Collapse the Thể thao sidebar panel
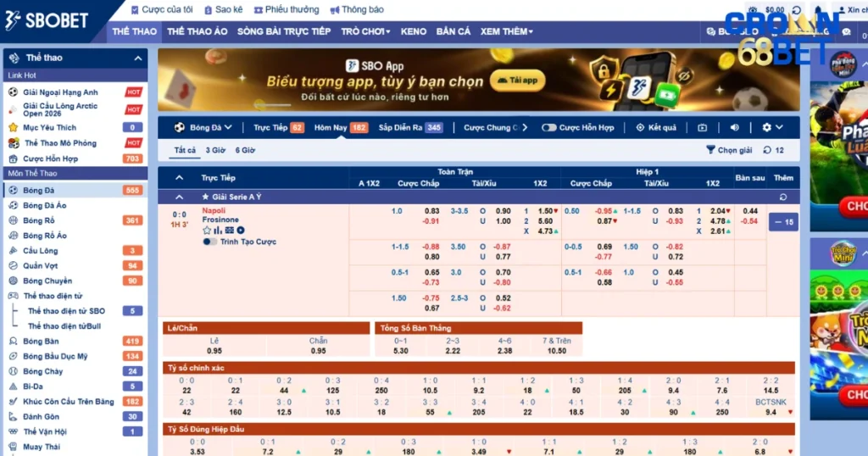The image size is (868, 456). tap(138, 58)
